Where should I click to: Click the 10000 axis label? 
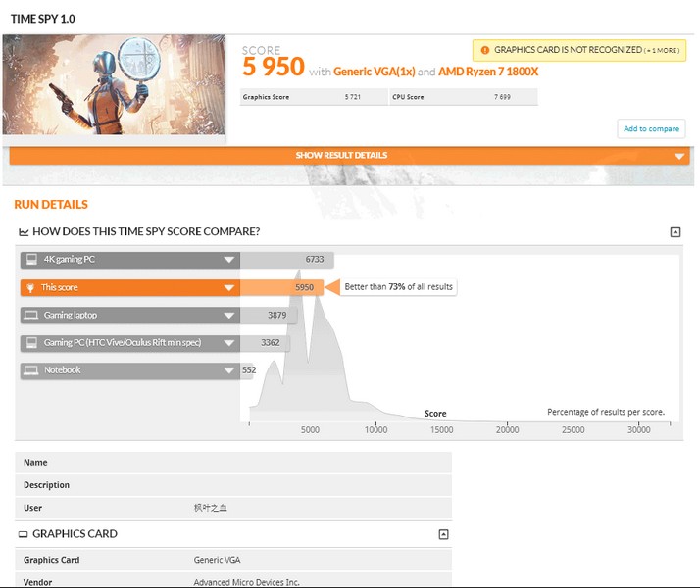375,429
